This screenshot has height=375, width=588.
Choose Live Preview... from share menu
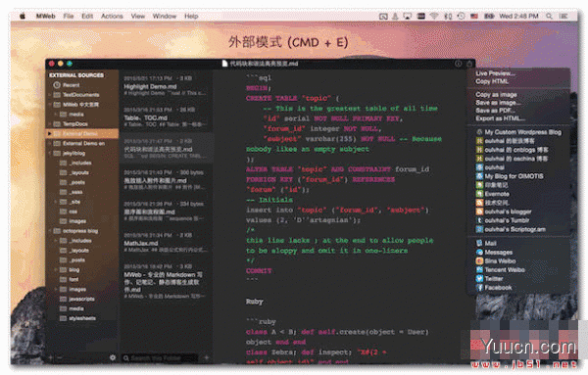pos(495,73)
